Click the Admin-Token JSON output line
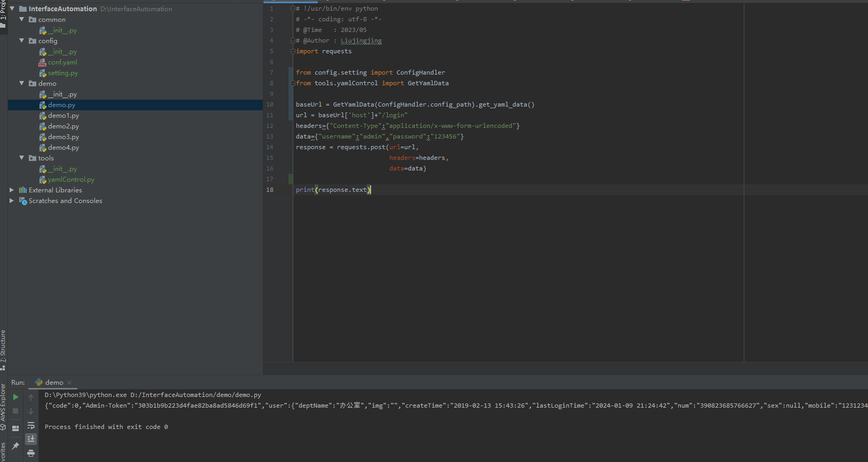The height and width of the screenshot is (462, 868). pos(456,406)
